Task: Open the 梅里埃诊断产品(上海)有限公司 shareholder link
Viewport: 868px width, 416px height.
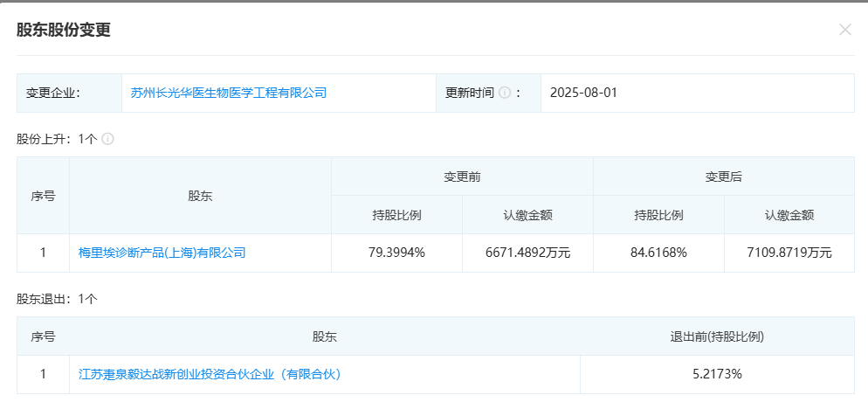Action: click(162, 253)
